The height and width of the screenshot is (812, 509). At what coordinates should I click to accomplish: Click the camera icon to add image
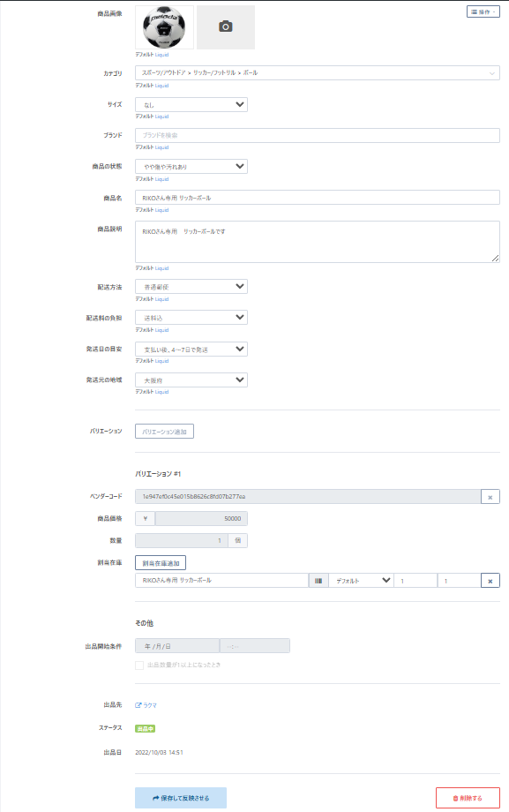(x=225, y=27)
